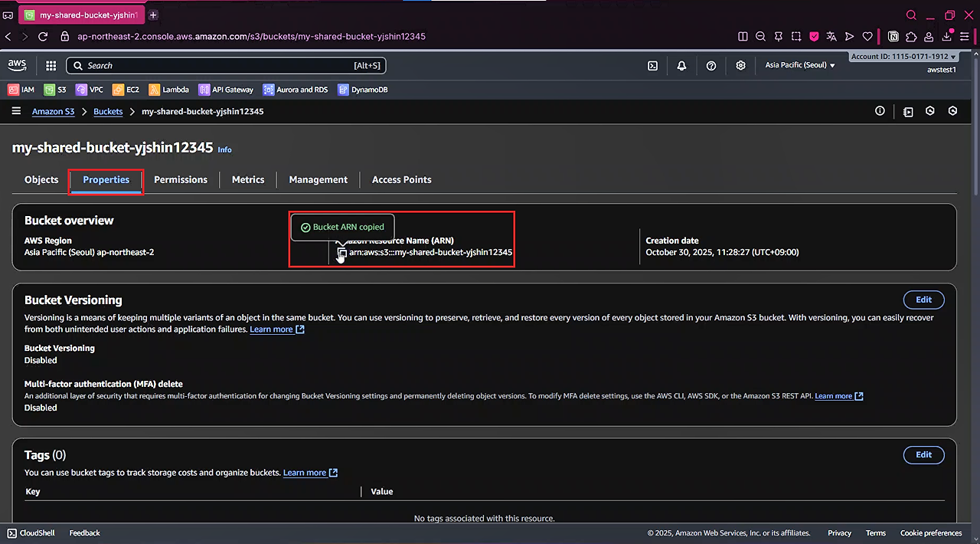This screenshot has width=980, height=544.
Task: Expand the Account ID dropdown
Action: coord(903,57)
